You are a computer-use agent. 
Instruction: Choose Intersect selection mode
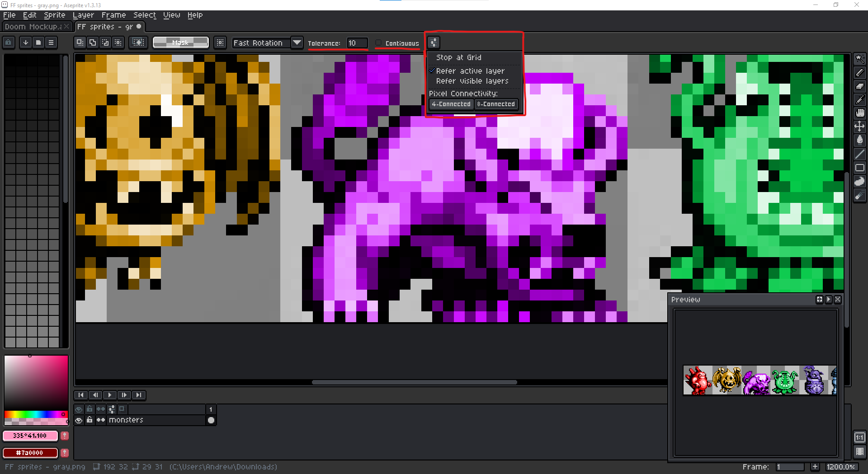pos(118,42)
